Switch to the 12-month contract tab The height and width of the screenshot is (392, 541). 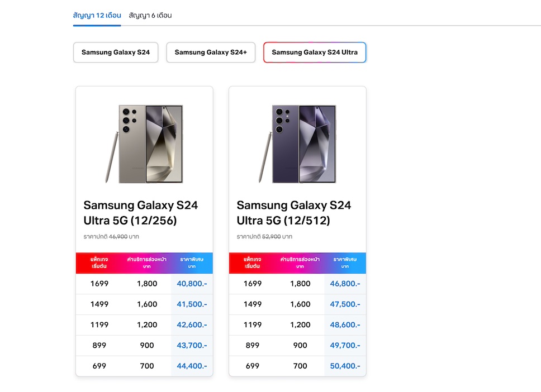97,16
